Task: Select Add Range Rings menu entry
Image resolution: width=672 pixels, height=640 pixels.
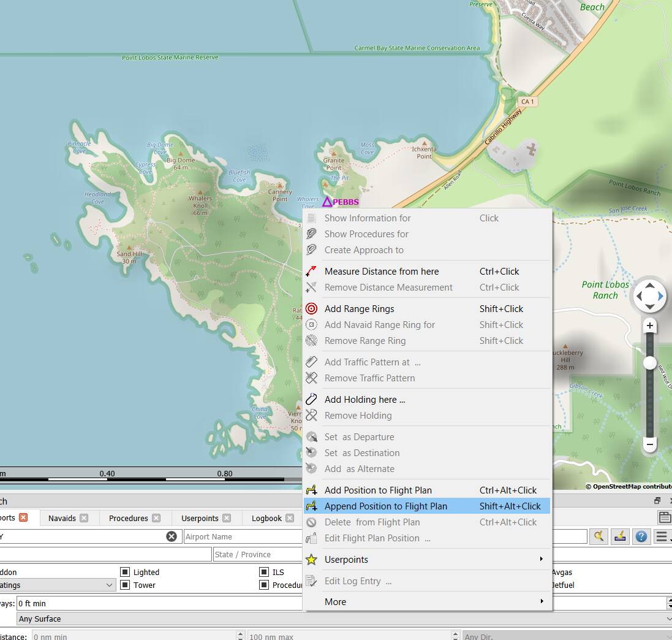Action: tap(426, 309)
